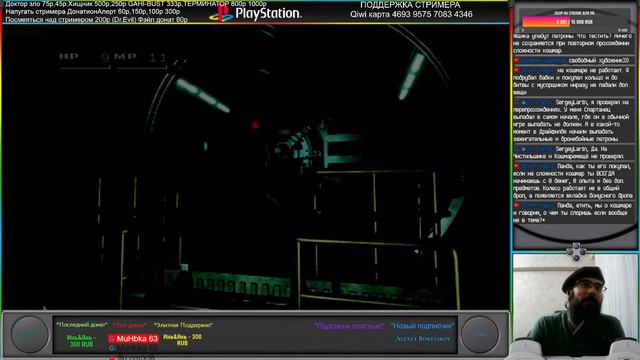Click the "Элитная Поддержка" label
The width and height of the screenshot is (640, 360).
coord(183,325)
